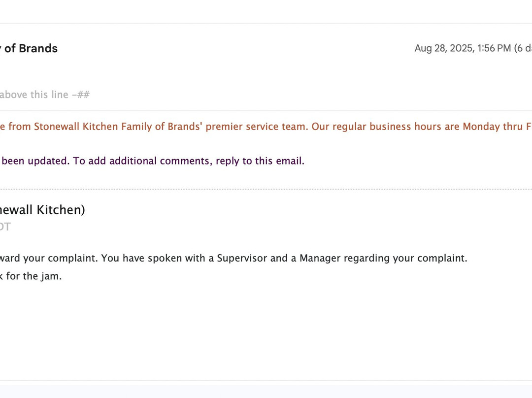Viewport: 532px width, 398px height.
Task: Click "Stonewall Kitchen Family of Brands'" in orange text
Action: pos(118,127)
